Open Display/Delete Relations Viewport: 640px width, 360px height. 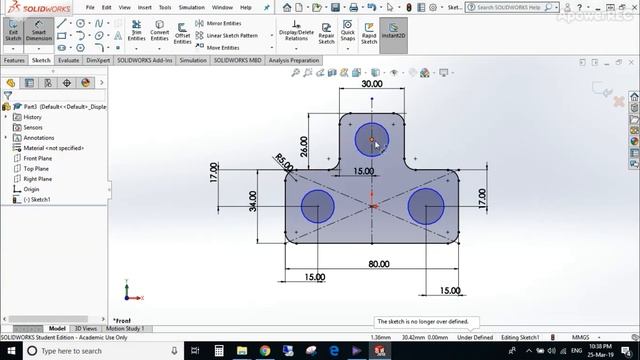click(296, 31)
